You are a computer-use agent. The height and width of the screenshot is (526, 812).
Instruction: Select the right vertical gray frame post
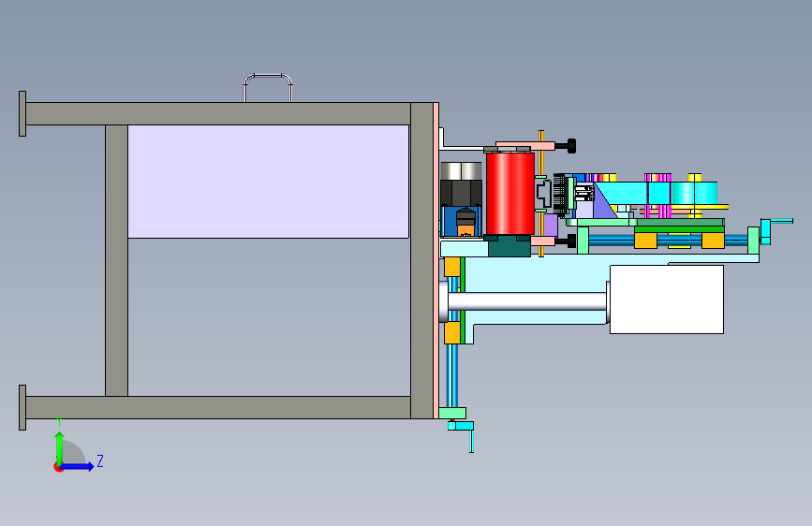pyautogui.click(x=422, y=260)
